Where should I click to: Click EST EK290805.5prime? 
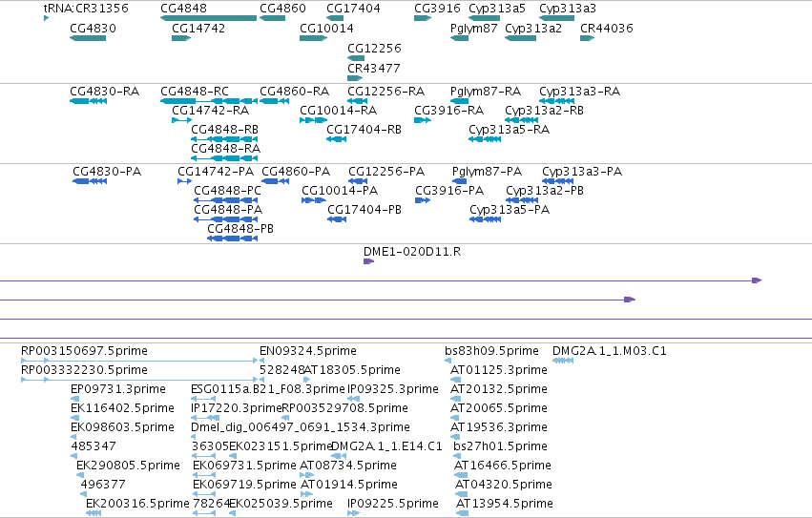click(x=128, y=466)
